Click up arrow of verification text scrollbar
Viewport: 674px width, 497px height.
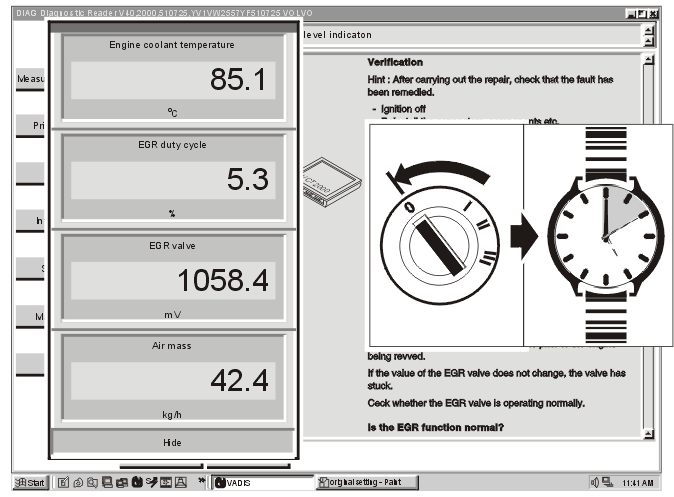click(648, 60)
